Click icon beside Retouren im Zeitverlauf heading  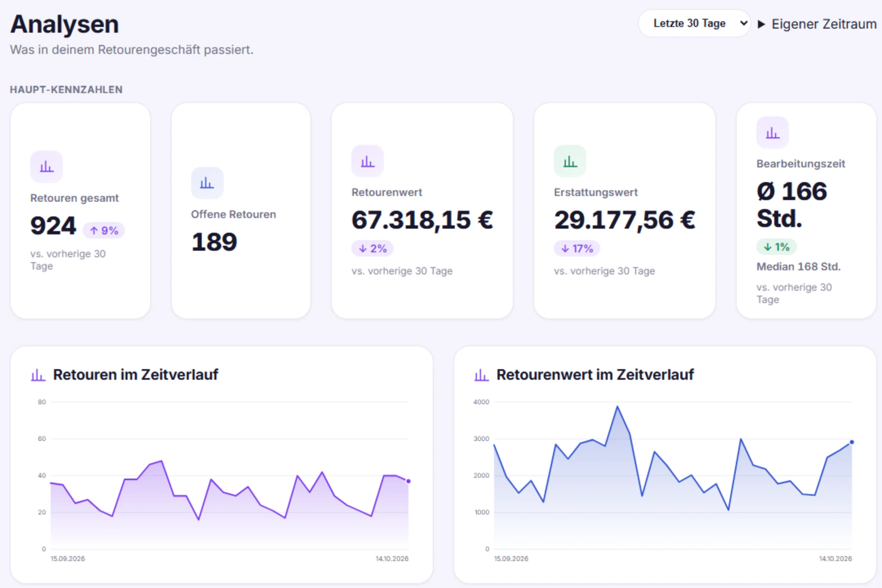click(38, 375)
